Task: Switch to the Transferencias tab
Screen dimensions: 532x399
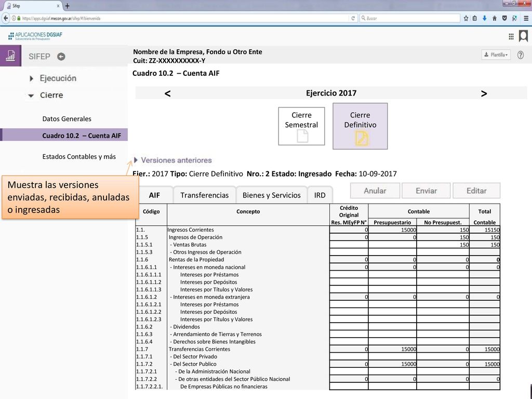Action: point(204,195)
